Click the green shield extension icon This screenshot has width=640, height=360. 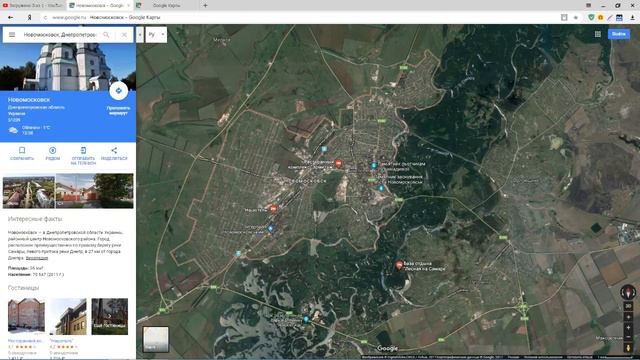tap(591, 18)
